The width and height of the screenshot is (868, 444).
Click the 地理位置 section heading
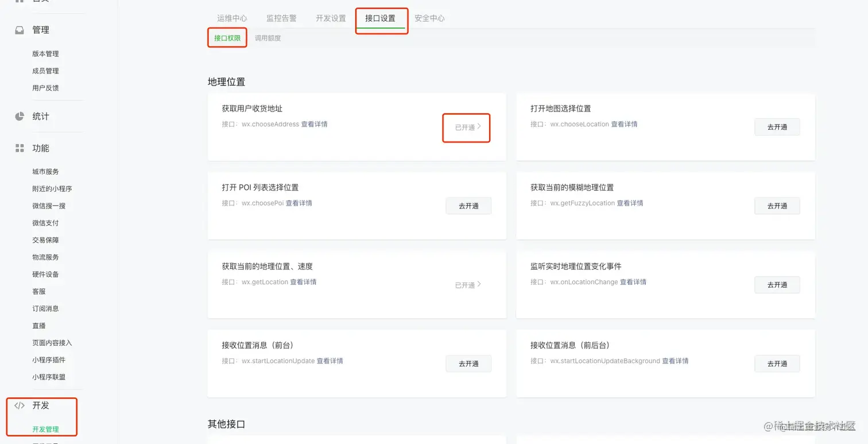226,82
